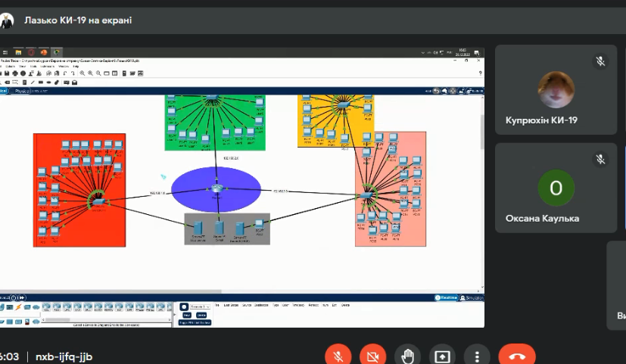Screen dimensions: 626x364
Task: Expand the partially hidden participant tile at right
Action: click(618, 285)
